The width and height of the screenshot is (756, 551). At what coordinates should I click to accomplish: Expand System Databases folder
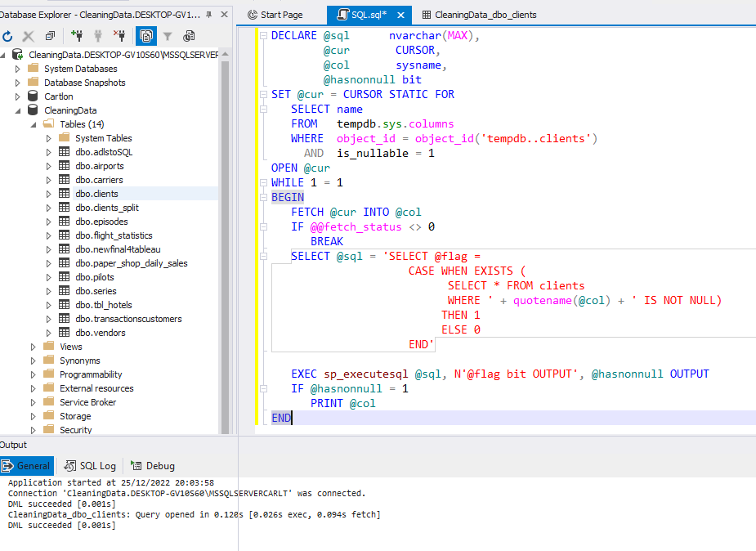(18, 69)
